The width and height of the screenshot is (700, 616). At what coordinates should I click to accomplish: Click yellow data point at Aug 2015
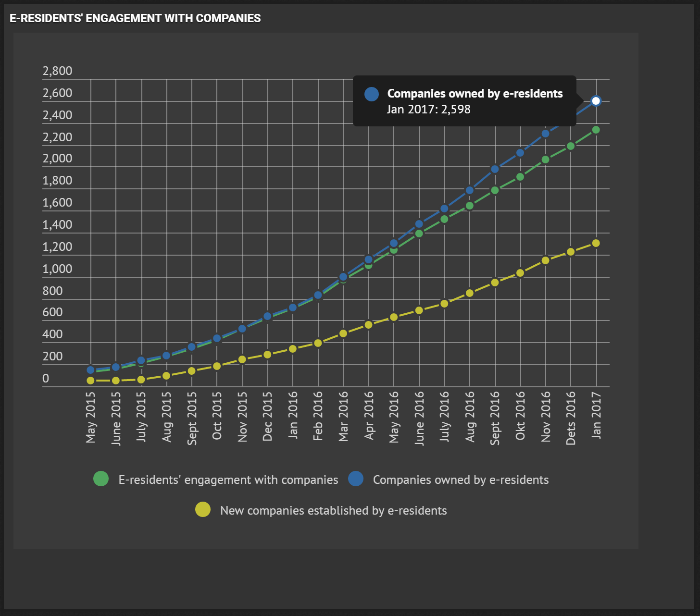(x=166, y=376)
